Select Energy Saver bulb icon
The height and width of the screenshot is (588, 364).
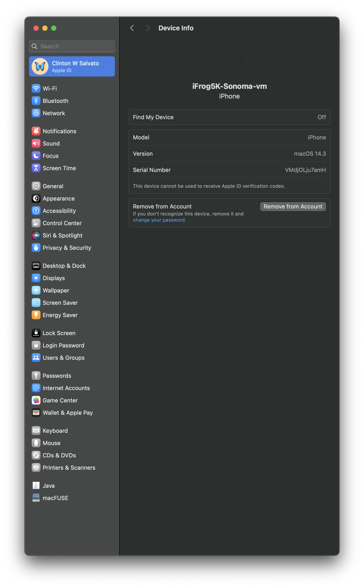point(36,315)
